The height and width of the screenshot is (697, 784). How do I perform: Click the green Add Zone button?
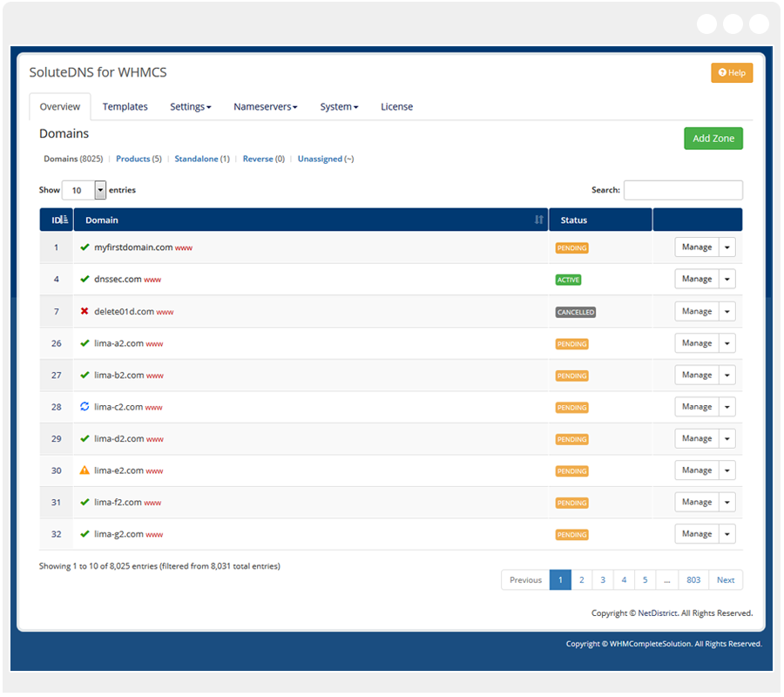(713, 139)
